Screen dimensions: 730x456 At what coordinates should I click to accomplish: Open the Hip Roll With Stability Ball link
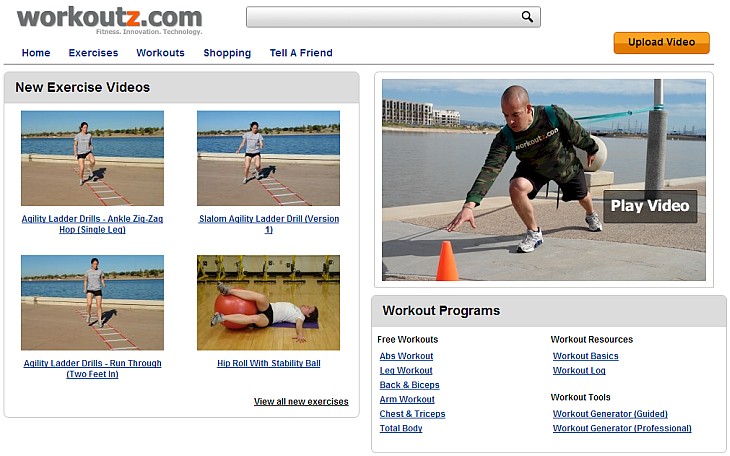[x=269, y=363]
